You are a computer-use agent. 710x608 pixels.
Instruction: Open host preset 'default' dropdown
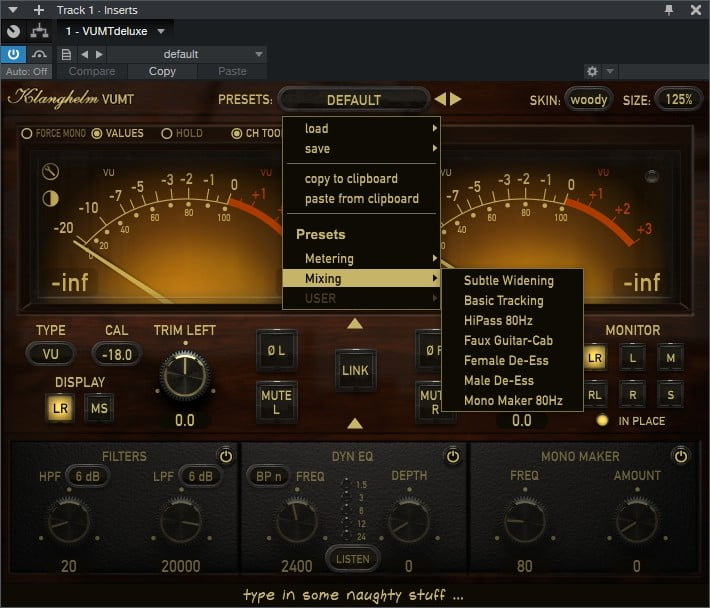click(x=187, y=55)
